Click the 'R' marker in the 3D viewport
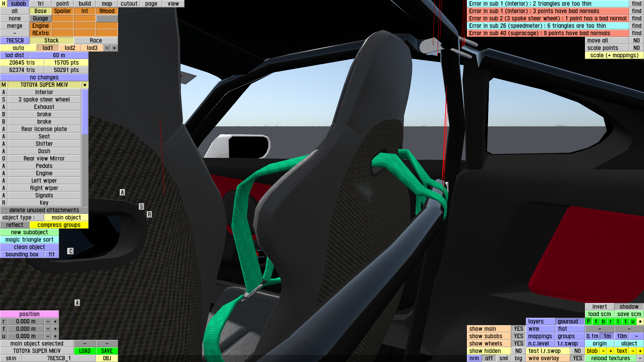Screen dimensions: 644x362 149,214
